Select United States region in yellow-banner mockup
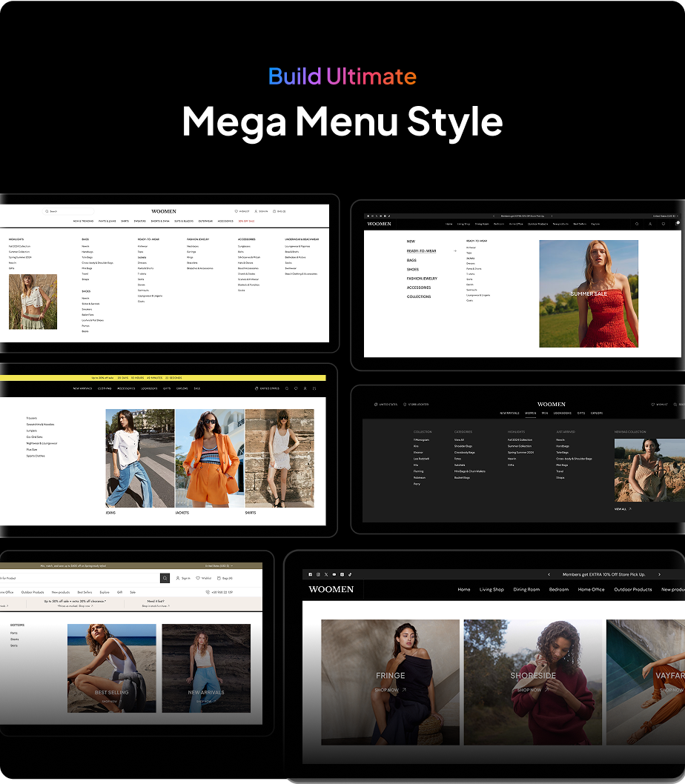This screenshot has width=685, height=784. pyautogui.click(x=267, y=388)
